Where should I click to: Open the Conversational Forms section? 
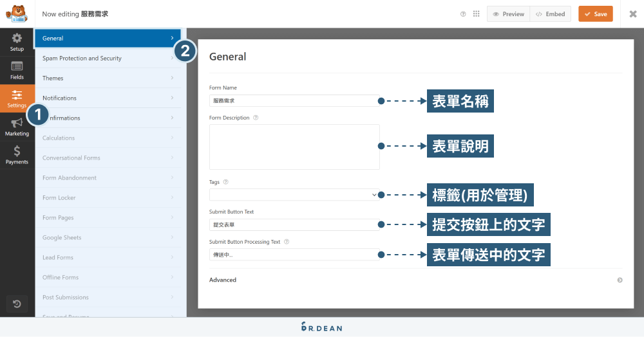tap(108, 158)
